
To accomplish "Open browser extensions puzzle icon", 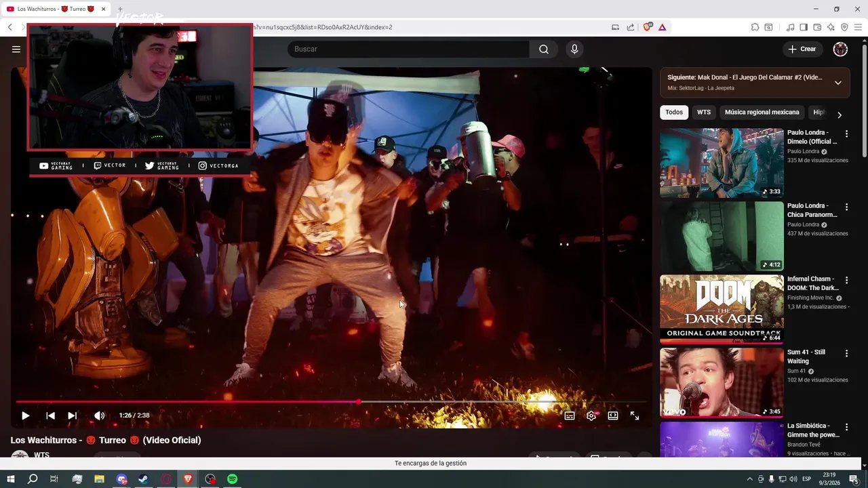I will (755, 27).
